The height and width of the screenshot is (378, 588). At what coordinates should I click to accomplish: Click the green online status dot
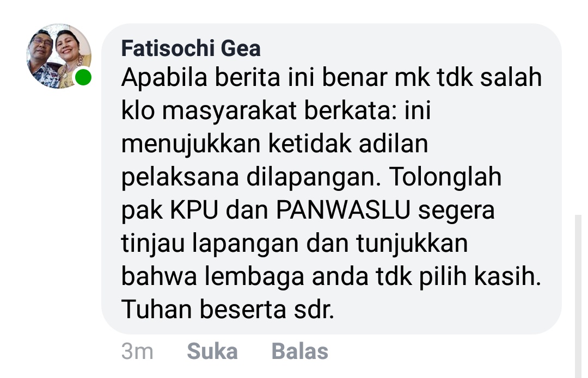click(x=83, y=77)
